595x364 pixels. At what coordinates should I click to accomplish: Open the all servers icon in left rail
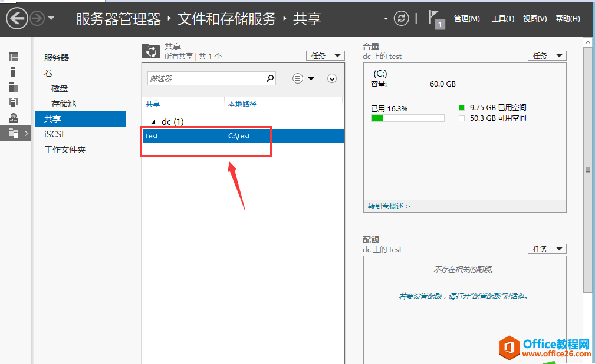click(14, 88)
